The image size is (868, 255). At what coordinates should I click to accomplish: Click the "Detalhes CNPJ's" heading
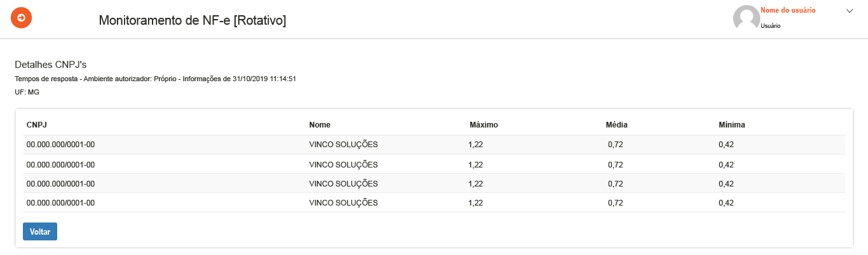click(x=50, y=65)
